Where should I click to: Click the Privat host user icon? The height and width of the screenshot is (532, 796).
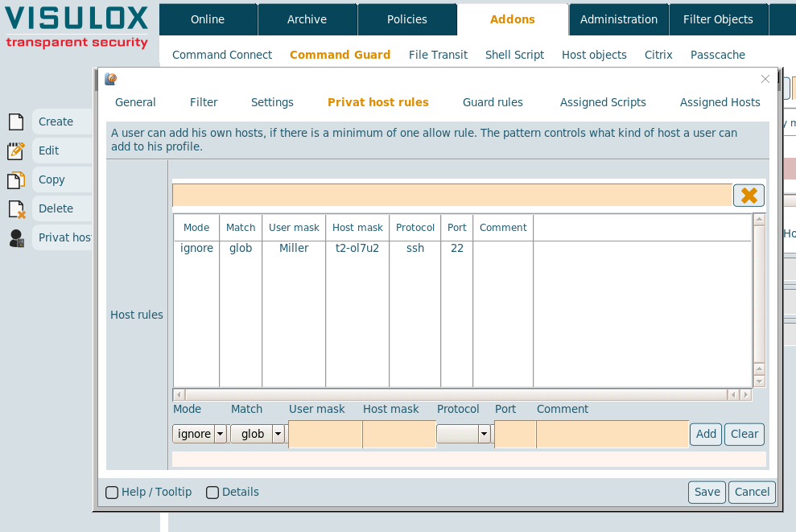coord(16,238)
